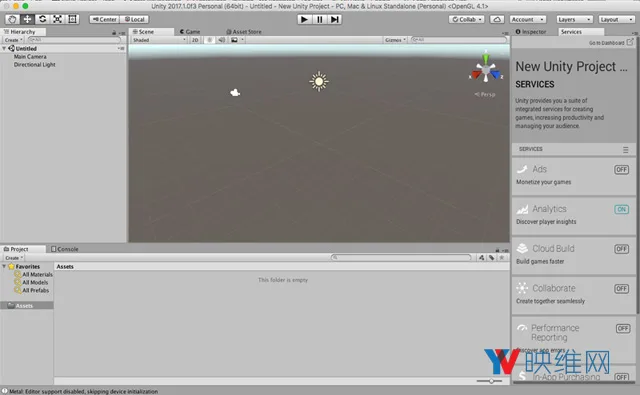Save search with star icon

tap(502, 257)
